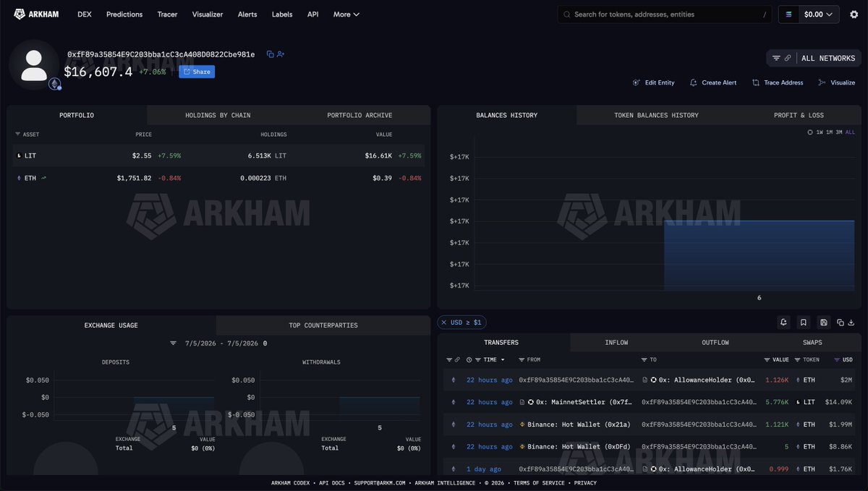Screen dimensions: 868x491
Task: Click the profile avatar image
Action: (34, 64)
